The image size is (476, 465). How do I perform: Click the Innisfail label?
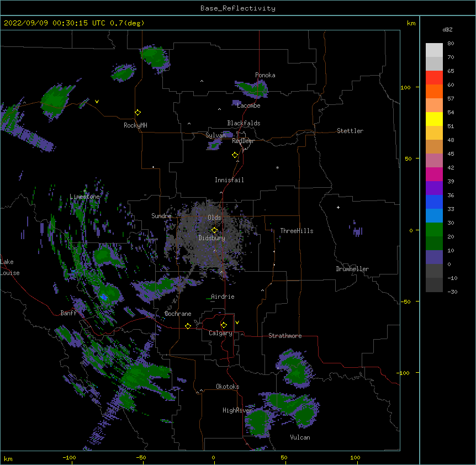click(x=229, y=180)
